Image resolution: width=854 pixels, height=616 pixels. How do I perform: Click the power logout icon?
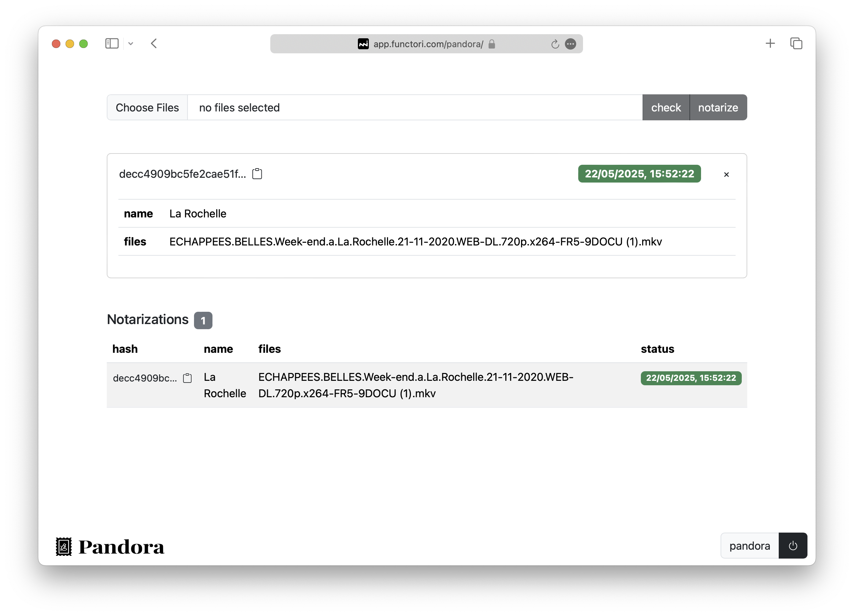(793, 546)
